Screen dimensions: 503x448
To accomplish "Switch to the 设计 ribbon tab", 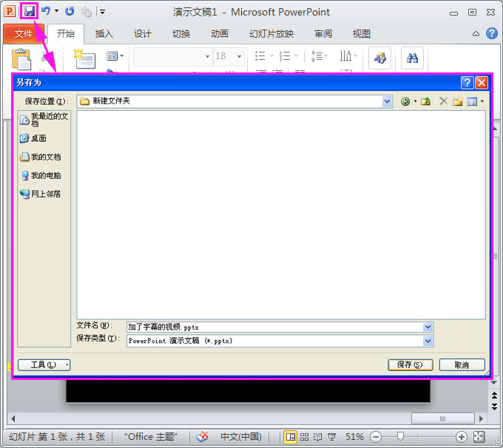I will 143,34.
